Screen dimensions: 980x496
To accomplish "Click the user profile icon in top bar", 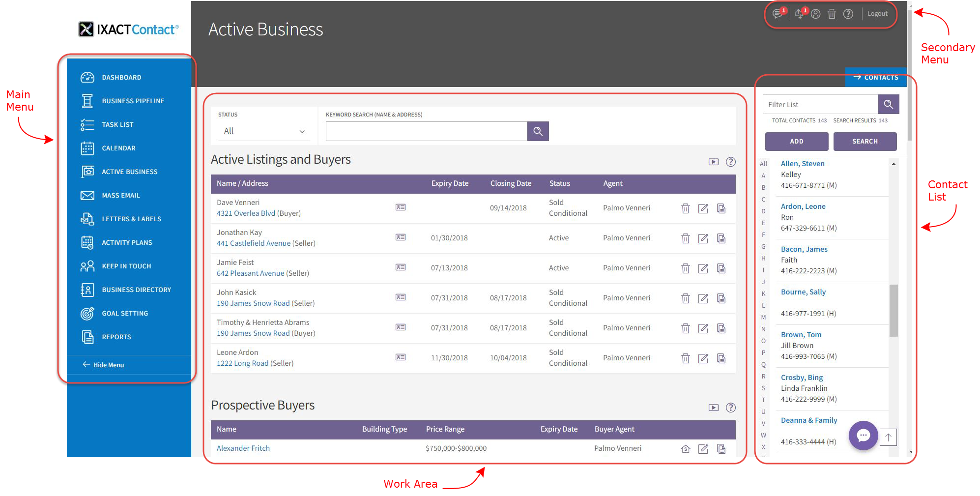I will click(x=815, y=14).
